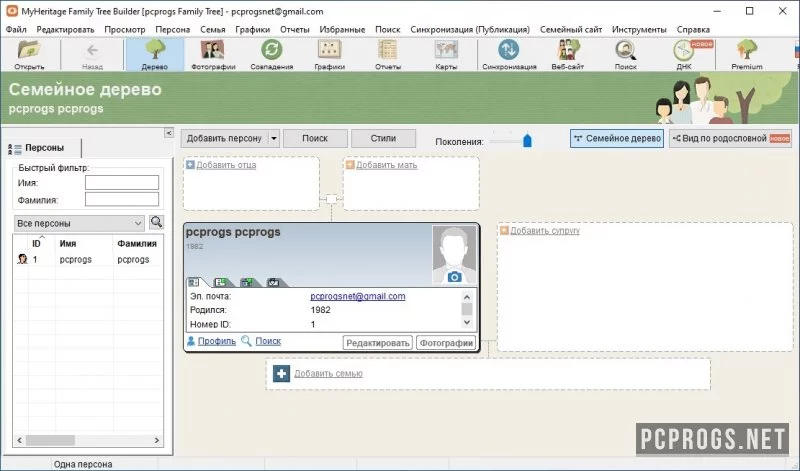This screenshot has width=800, height=471.
Task: Open the Отчеты reports toolbar icon
Action: coord(388,50)
